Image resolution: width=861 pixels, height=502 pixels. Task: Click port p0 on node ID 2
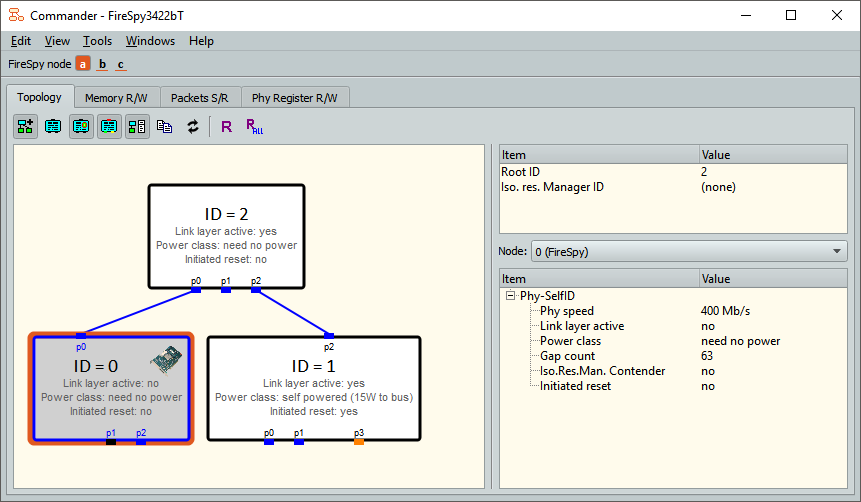click(196, 289)
